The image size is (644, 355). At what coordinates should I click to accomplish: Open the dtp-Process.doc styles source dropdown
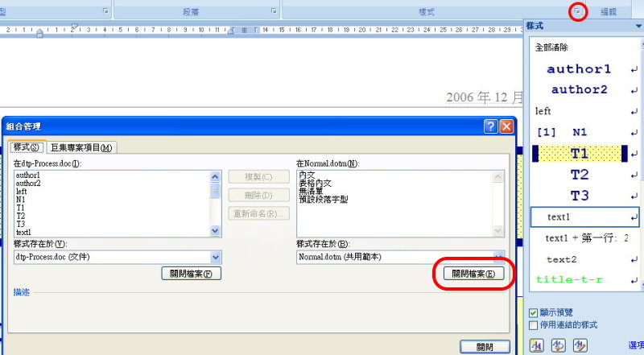click(x=215, y=257)
